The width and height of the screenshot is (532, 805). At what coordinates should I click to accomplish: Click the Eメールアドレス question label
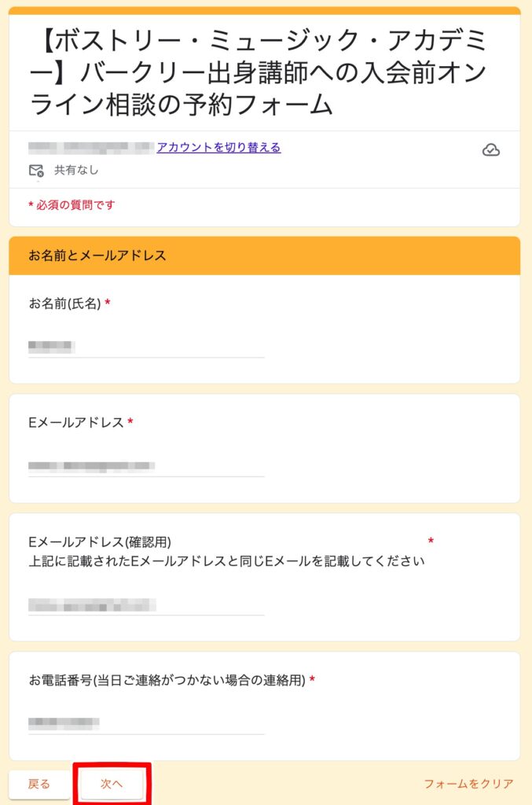[x=75, y=423]
